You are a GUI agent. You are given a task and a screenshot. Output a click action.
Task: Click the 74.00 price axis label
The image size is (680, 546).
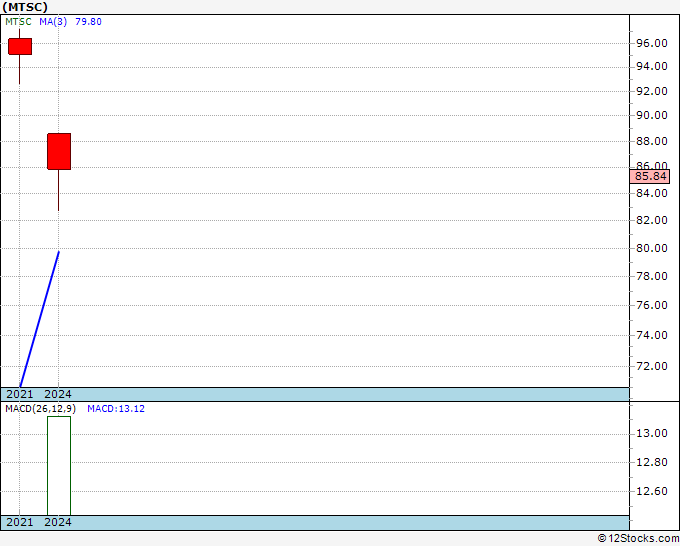[651, 335]
